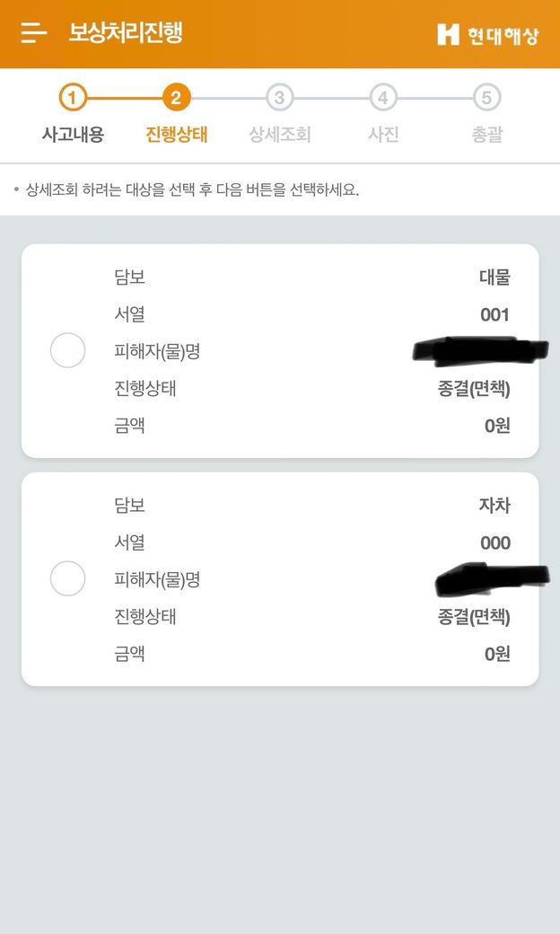Click step 4 circle icon
560x934 pixels.
[383, 97]
